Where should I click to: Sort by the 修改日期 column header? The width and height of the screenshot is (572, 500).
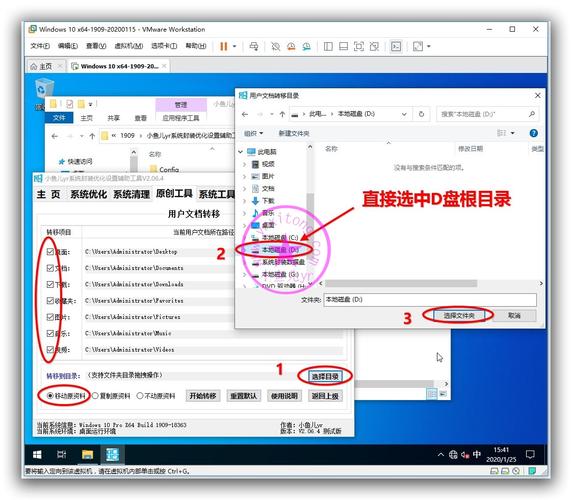pyautogui.click(x=470, y=149)
